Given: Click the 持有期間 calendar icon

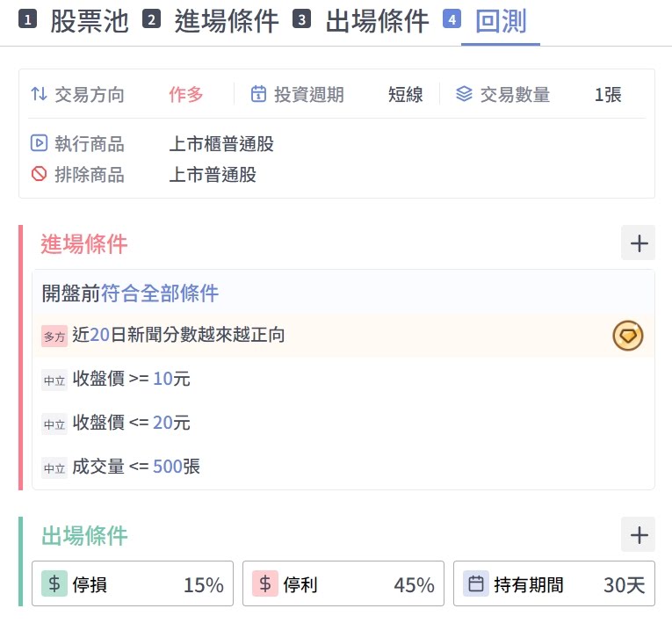Looking at the screenshot, I should (x=476, y=583).
